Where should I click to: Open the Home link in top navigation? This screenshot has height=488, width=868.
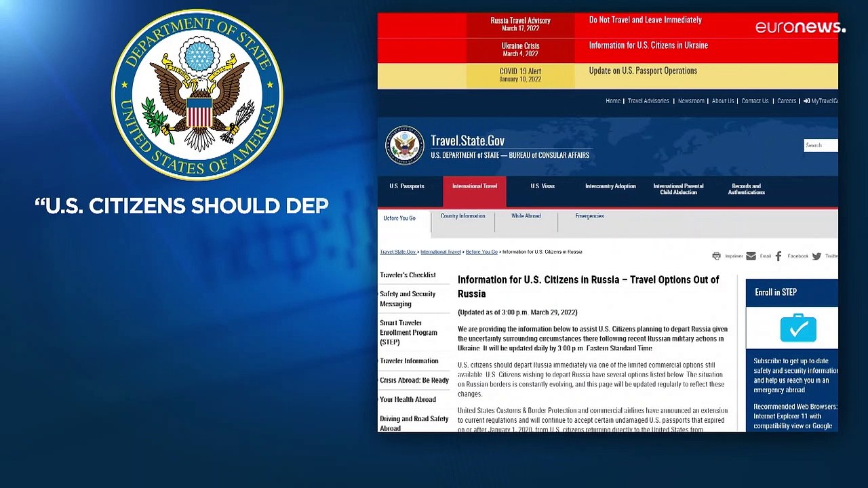[613, 101]
